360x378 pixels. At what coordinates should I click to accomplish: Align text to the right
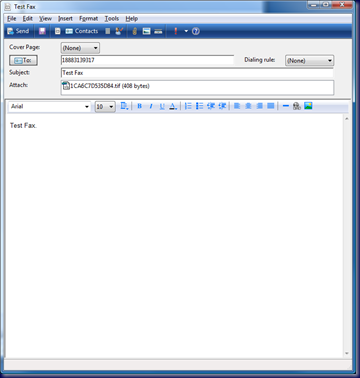coord(260,106)
